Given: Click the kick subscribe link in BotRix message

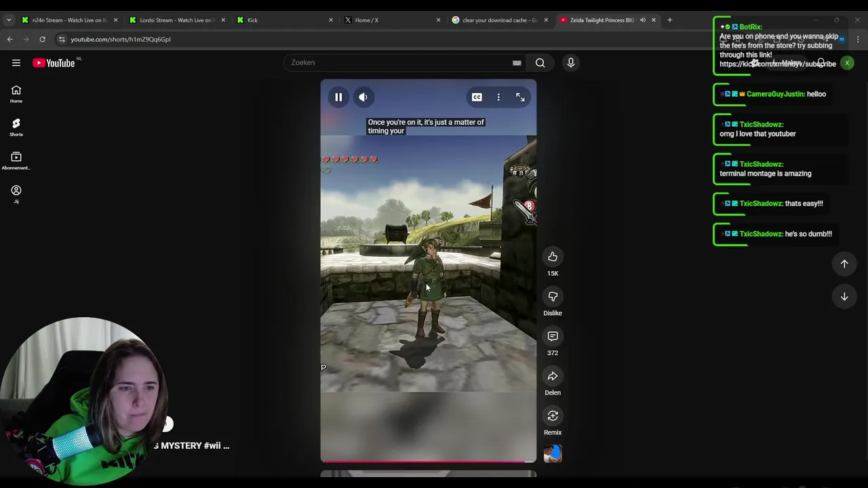Looking at the screenshot, I should pos(777,64).
